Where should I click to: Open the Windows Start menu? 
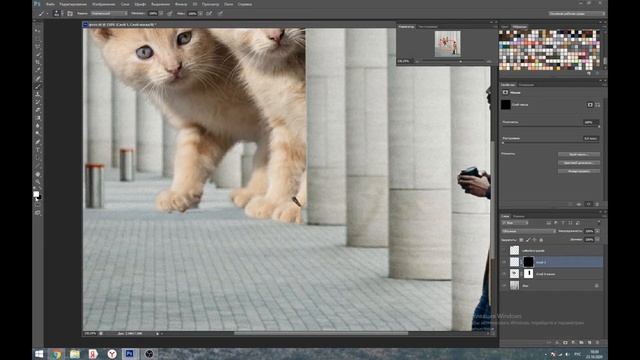(39, 354)
